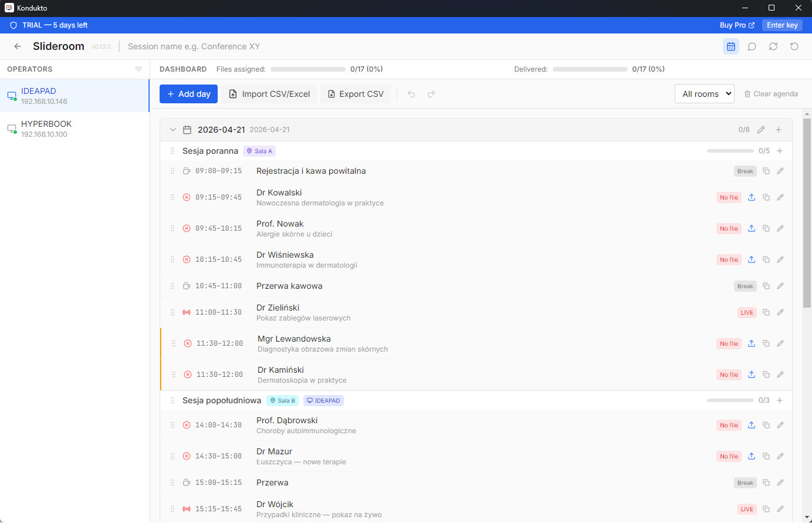
Task: Add item to Sesja poranna plus icon
Action: pyautogui.click(x=780, y=151)
